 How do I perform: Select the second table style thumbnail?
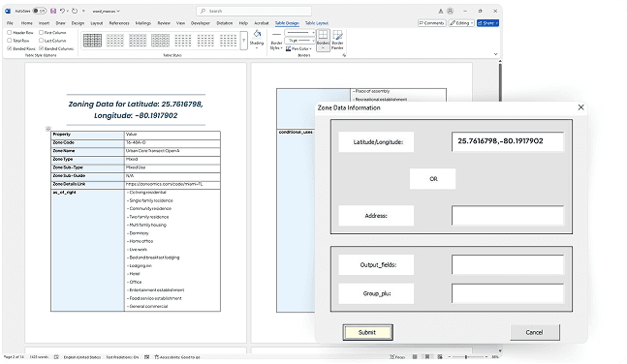(x=115, y=40)
